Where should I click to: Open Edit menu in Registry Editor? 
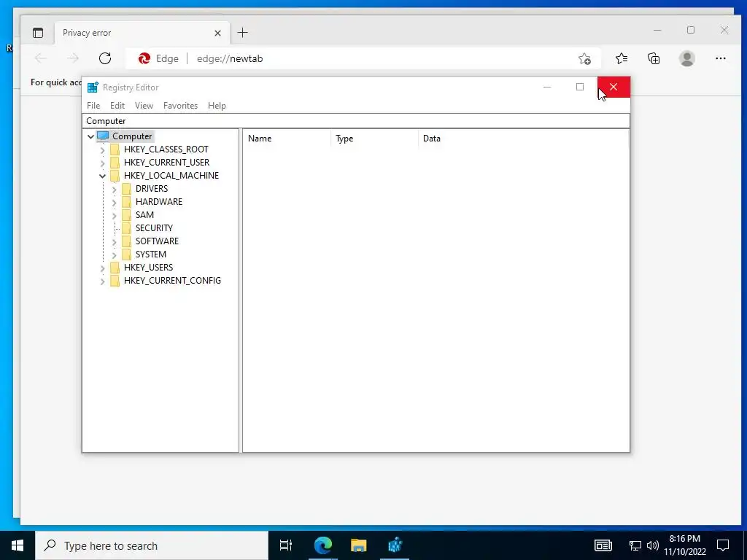click(x=117, y=106)
